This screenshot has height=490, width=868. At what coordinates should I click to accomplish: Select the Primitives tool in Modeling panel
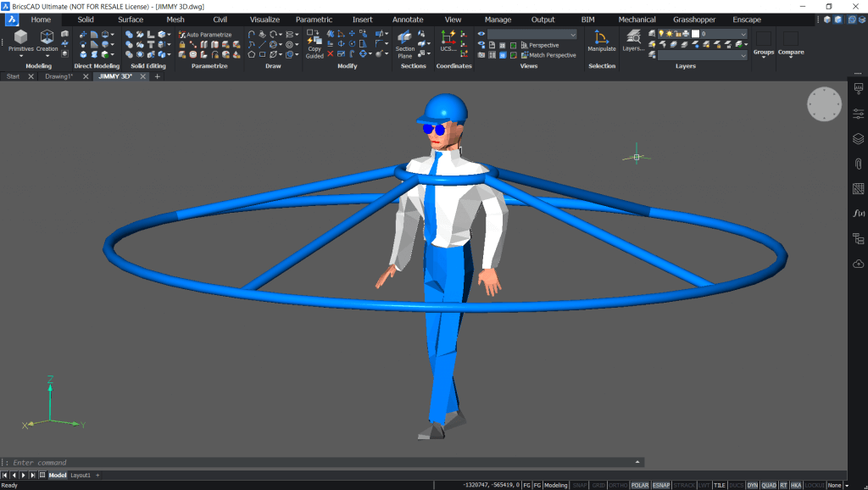[20, 37]
